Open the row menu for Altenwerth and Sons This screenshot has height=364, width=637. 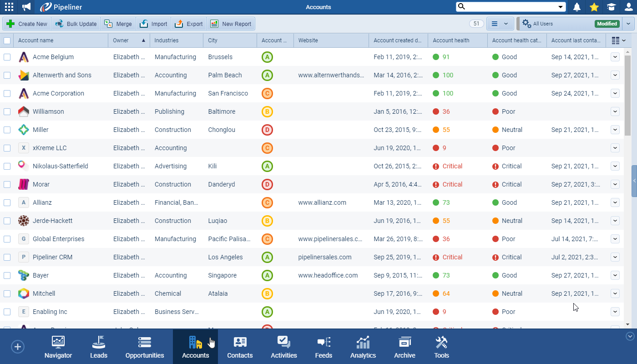pos(615,75)
